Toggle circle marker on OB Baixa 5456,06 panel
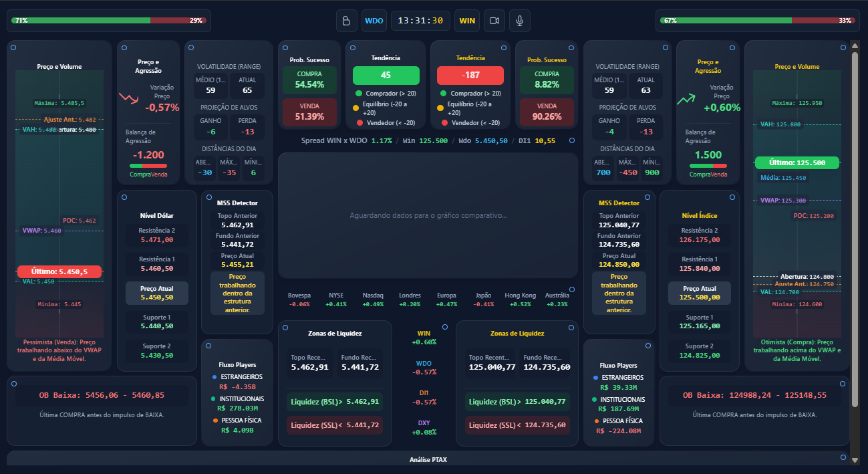This screenshot has height=474, width=868. 13,383
